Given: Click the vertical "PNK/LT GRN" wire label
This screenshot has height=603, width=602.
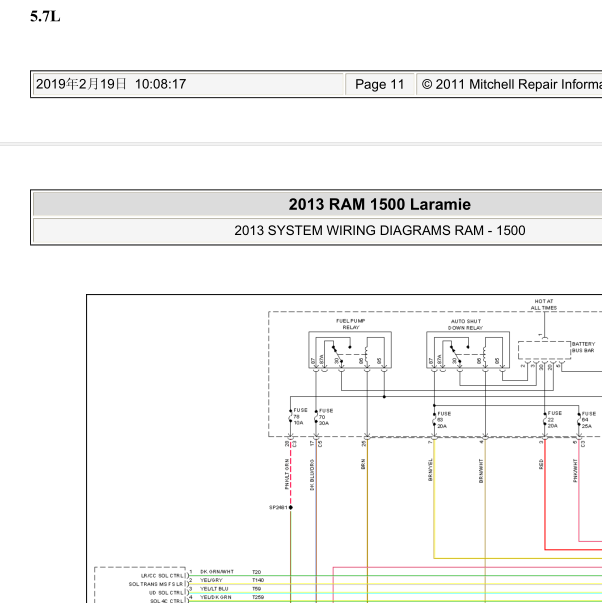Looking at the screenshot, I should 287,474.
